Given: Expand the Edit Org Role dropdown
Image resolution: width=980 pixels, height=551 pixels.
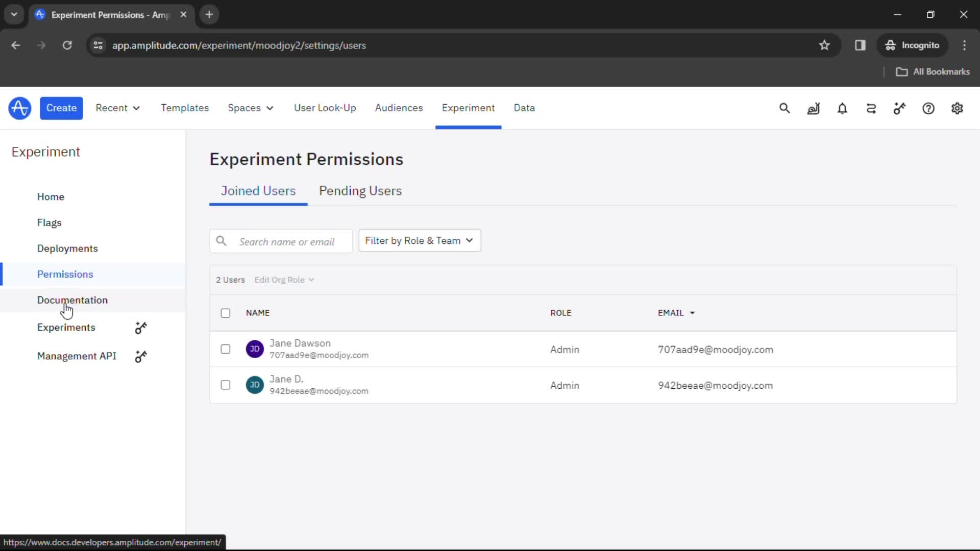Looking at the screenshot, I should coord(283,280).
